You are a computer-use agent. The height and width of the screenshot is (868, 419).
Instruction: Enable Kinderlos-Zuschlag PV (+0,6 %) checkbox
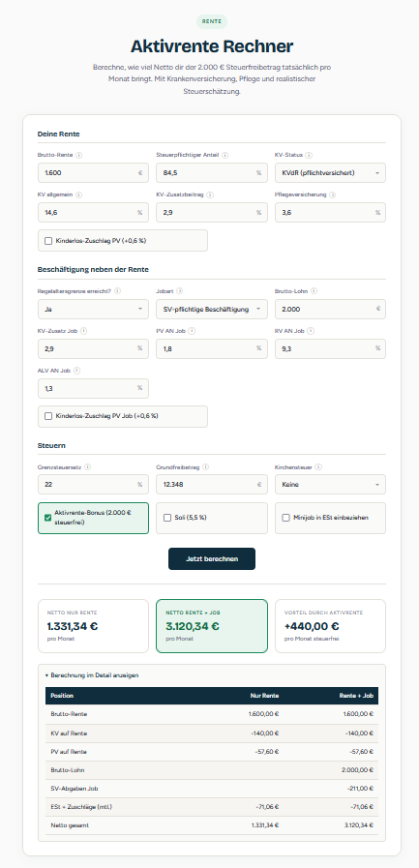tap(48, 241)
